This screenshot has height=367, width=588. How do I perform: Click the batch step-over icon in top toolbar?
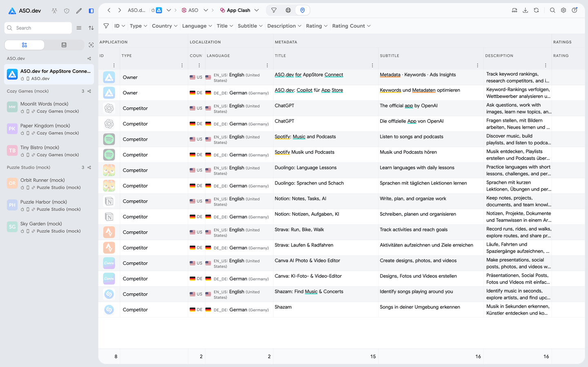514,10
